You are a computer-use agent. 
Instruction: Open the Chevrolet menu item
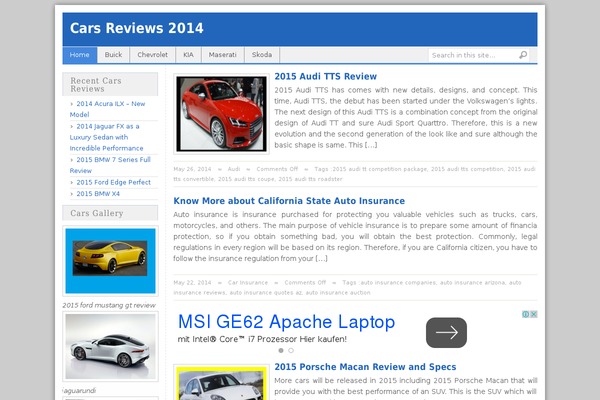click(153, 55)
